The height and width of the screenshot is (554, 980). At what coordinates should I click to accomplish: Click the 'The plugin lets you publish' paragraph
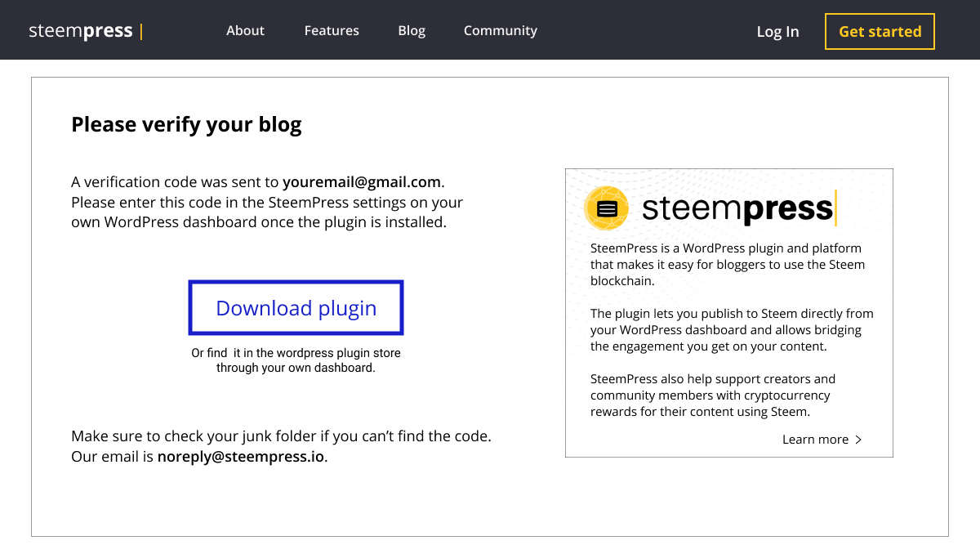tap(732, 329)
